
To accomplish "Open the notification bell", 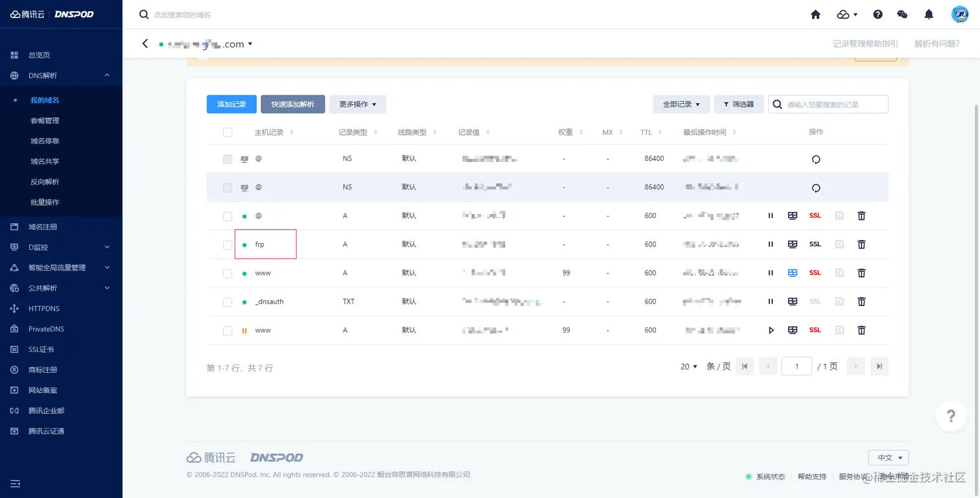I will point(929,14).
